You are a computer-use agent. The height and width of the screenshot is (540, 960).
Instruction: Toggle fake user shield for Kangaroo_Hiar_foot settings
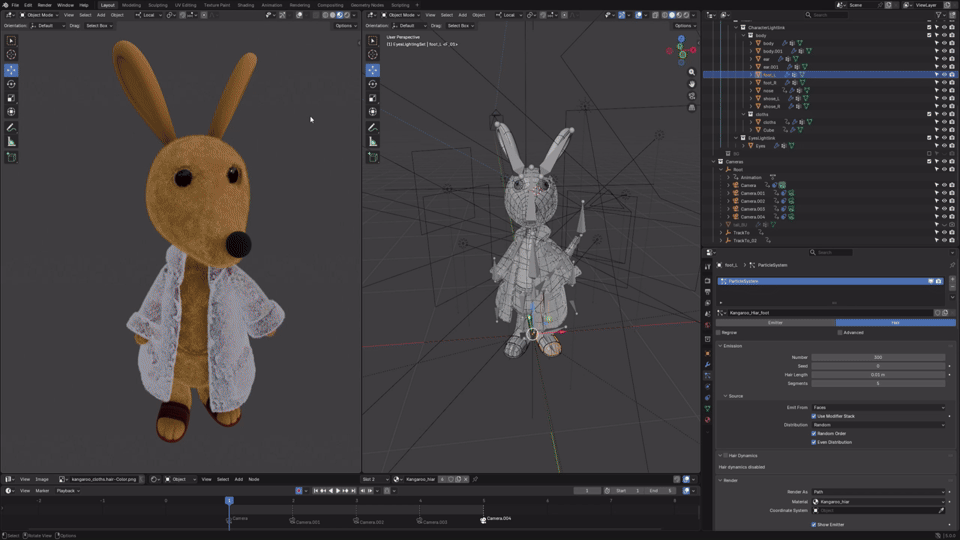pos(937,313)
